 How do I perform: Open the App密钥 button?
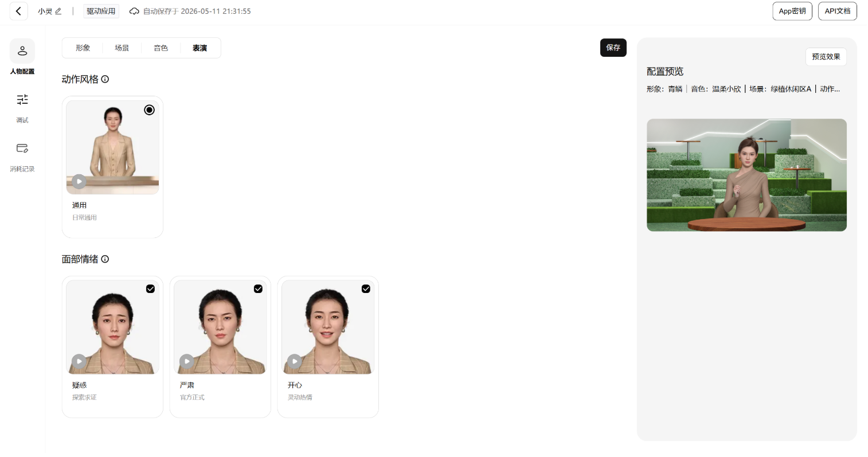pyautogui.click(x=792, y=11)
